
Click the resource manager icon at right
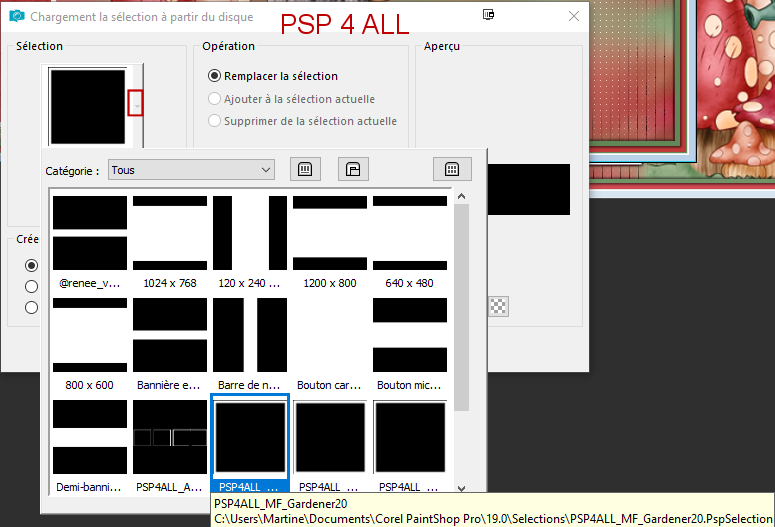click(451, 170)
